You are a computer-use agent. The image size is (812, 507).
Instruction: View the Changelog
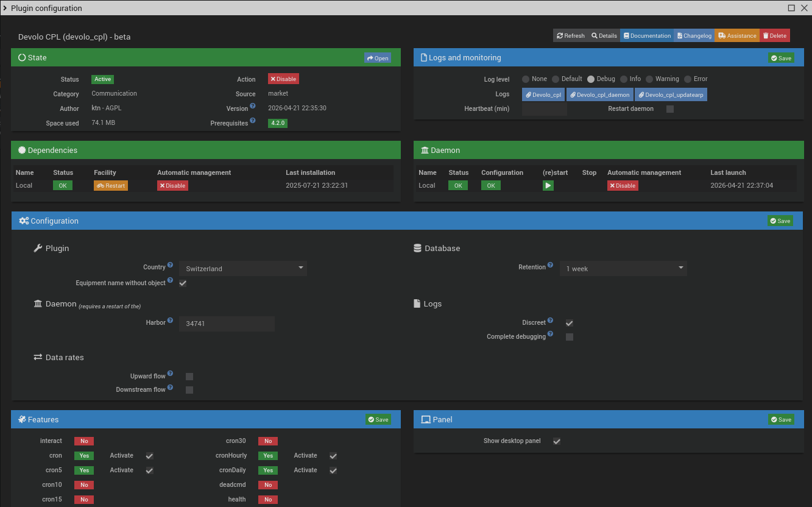[x=694, y=36]
